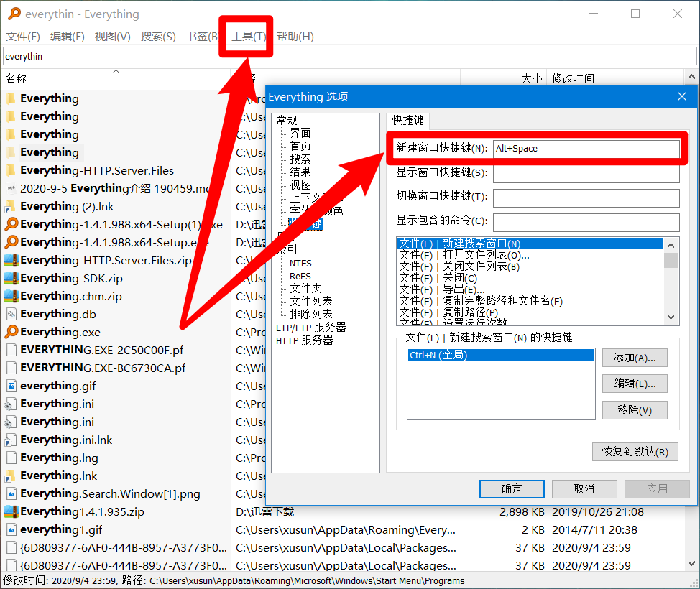Click the Everything (2).lnk shortcut icon
The image size is (700, 589).
(x=11, y=207)
